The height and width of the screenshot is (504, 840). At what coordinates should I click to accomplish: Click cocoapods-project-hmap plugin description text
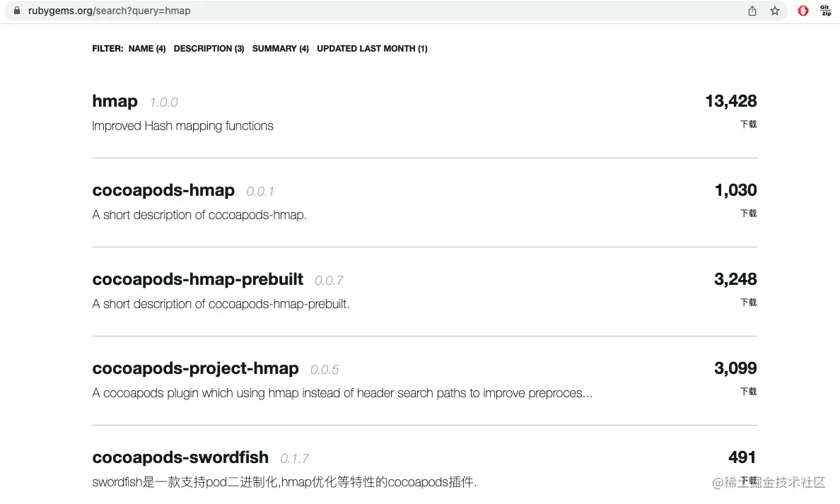coord(342,393)
